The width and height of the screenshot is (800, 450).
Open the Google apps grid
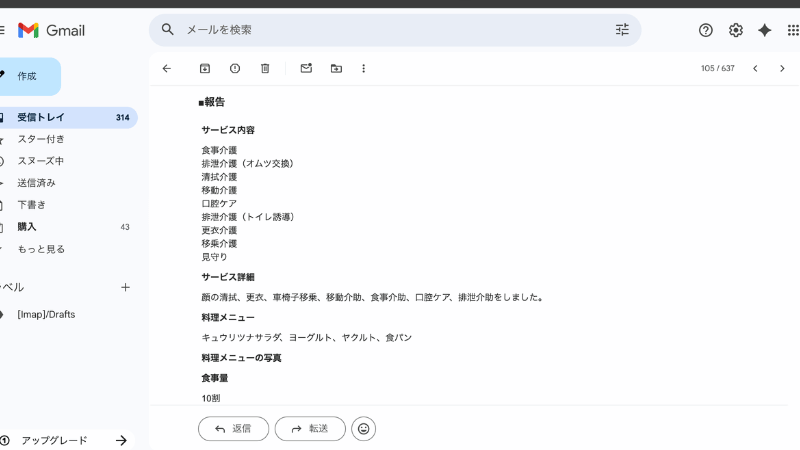792,30
